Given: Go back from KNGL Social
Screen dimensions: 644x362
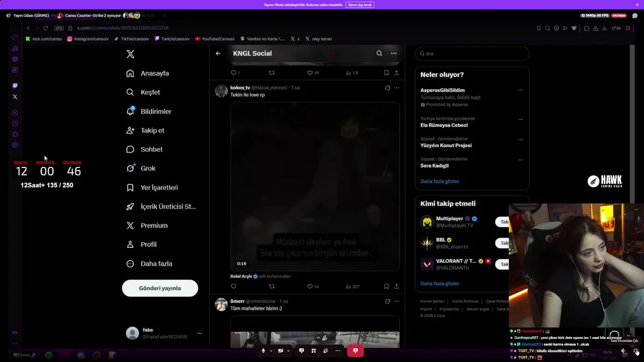Looking at the screenshot, I should (218, 53).
